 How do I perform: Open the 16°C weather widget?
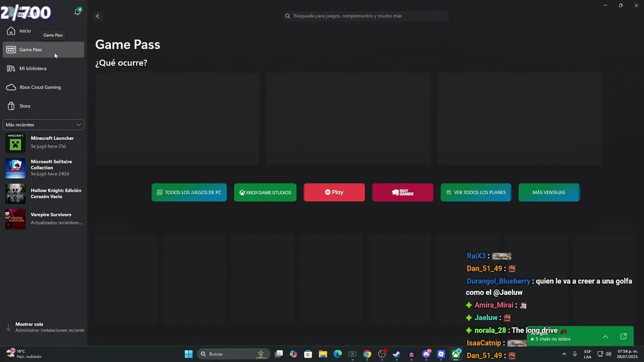(x=24, y=354)
